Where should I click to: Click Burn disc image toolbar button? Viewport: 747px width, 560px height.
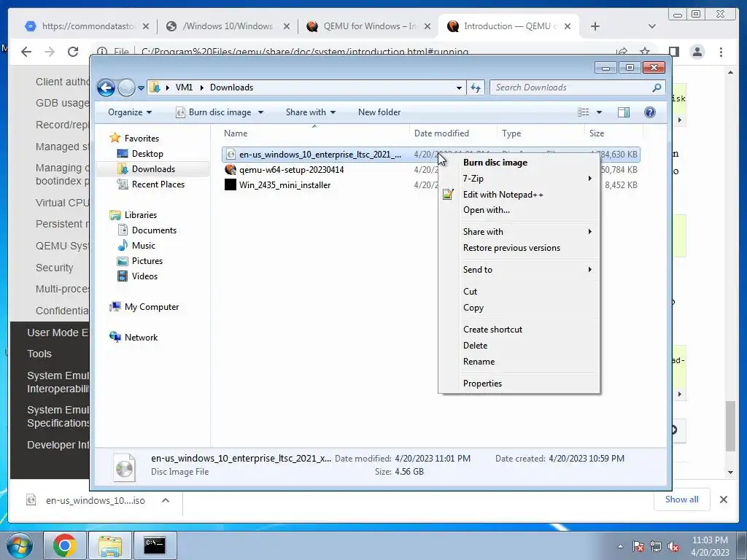[x=214, y=112]
